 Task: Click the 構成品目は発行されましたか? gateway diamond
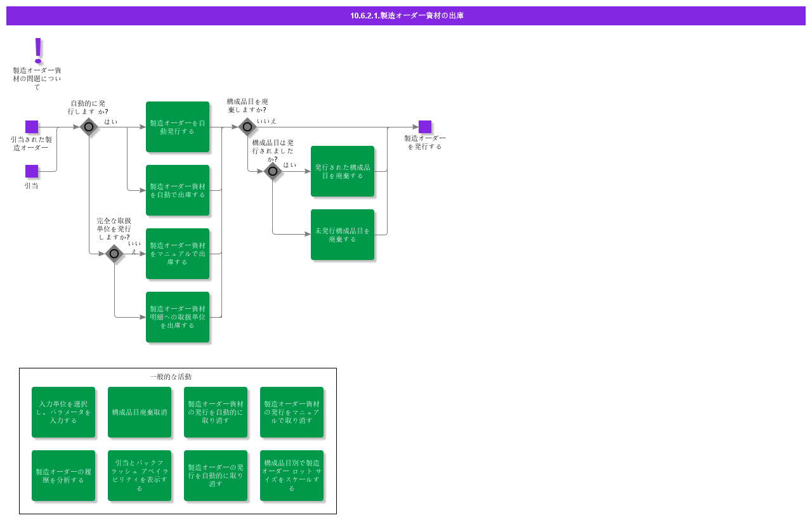(x=273, y=171)
